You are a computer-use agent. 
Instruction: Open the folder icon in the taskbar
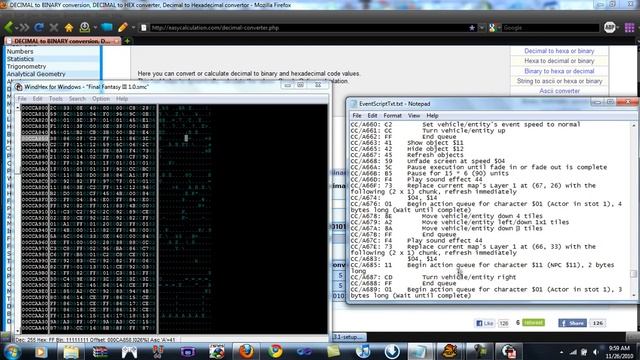point(71,351)
